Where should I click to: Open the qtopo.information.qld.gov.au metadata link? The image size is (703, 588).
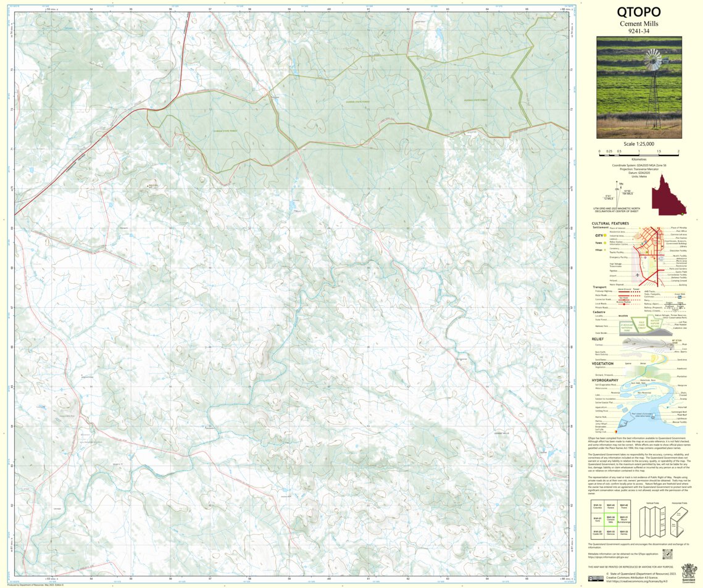tap(608, 558)
